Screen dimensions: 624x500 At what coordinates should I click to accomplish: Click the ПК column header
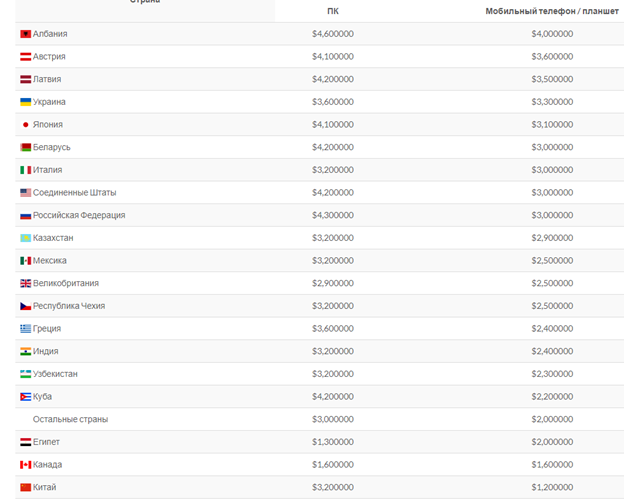click(333, 12)
